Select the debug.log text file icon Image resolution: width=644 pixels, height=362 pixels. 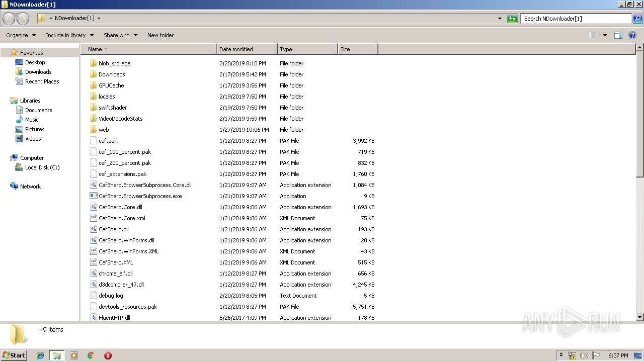coord(93,296)
